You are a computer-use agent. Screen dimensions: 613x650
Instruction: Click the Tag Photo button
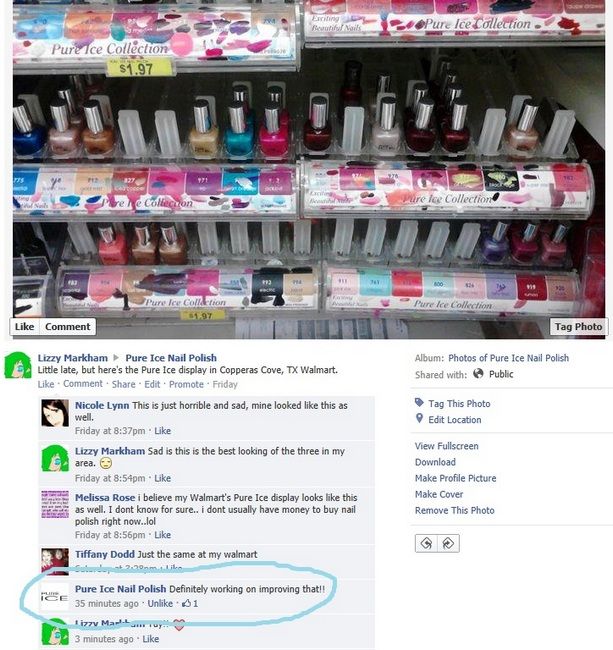pyautogui.click(x=579, y=327)
